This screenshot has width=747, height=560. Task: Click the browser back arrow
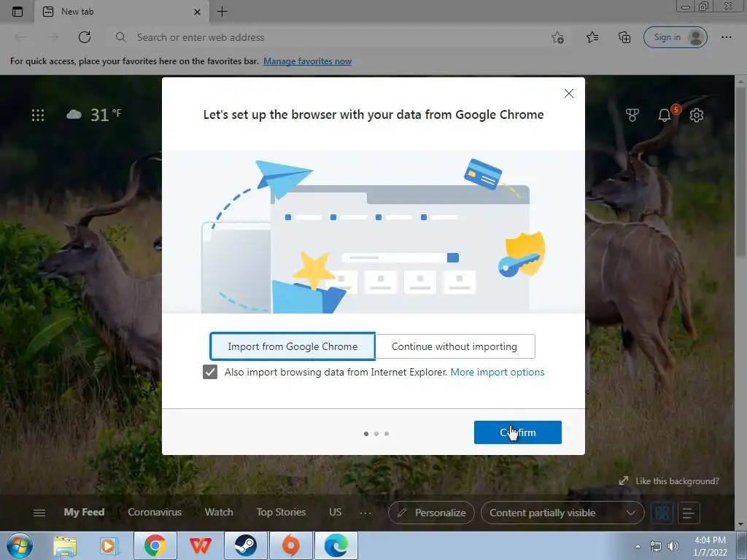pyautogui.click(x=21, y=37)
